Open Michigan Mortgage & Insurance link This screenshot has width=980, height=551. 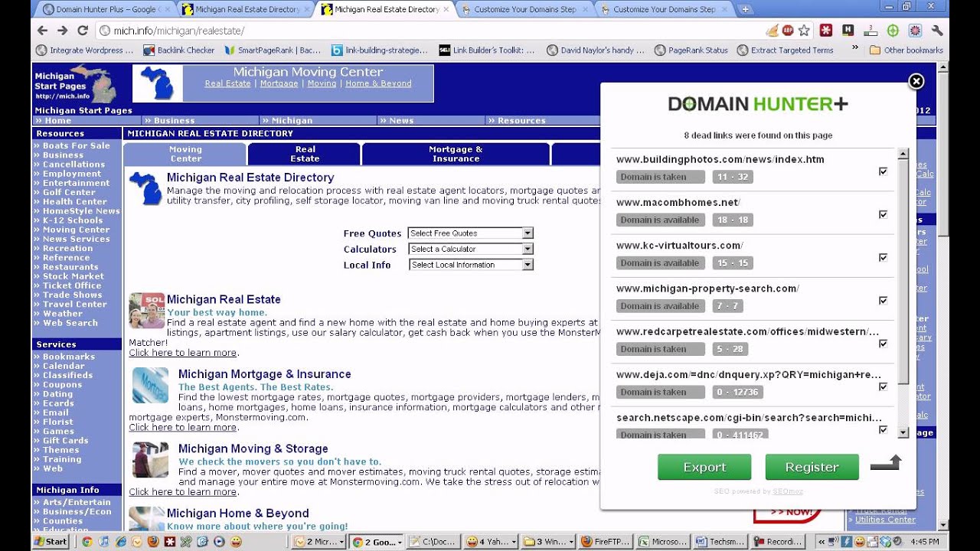(264, 374)
